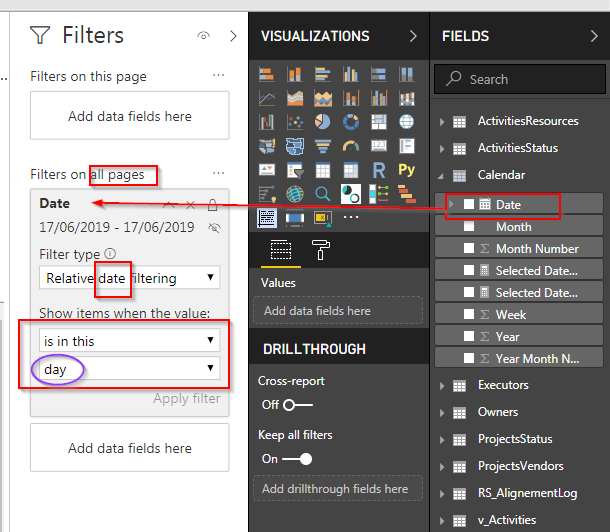Select the stacked column chart visual
The height and width of the screenshot is (532, 610).
294,74
